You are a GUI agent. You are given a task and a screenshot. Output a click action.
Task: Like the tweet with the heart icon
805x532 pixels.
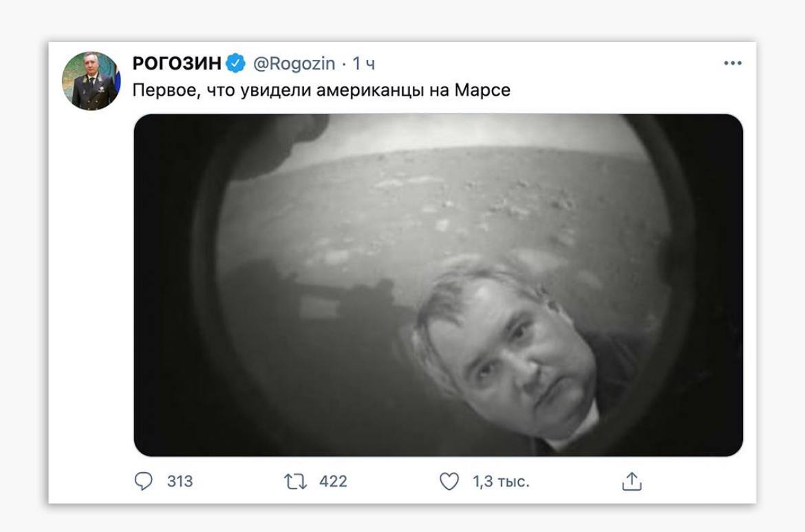(x=449, y=481)
